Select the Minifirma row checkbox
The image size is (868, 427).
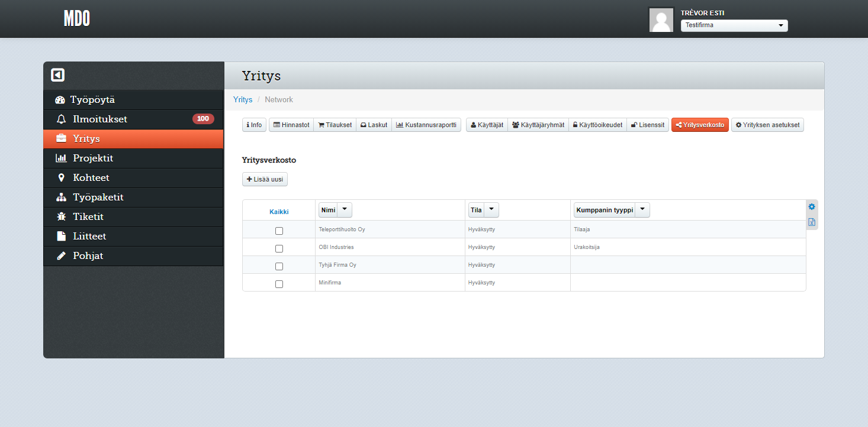point(279,284)
